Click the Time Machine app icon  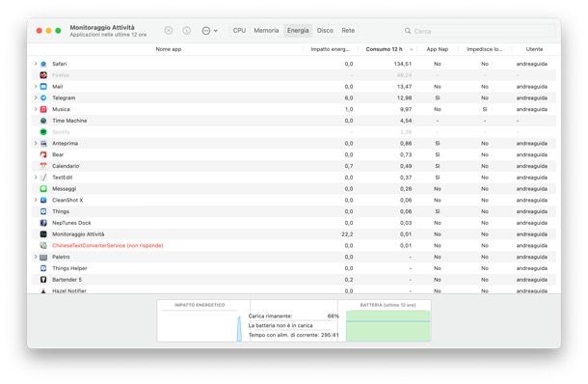click(43, 121)
